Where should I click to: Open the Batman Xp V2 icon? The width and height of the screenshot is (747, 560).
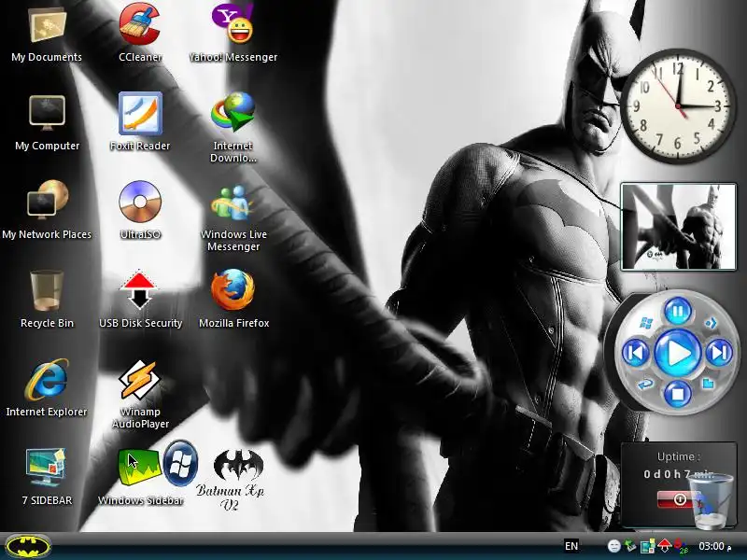pos(232,479)
